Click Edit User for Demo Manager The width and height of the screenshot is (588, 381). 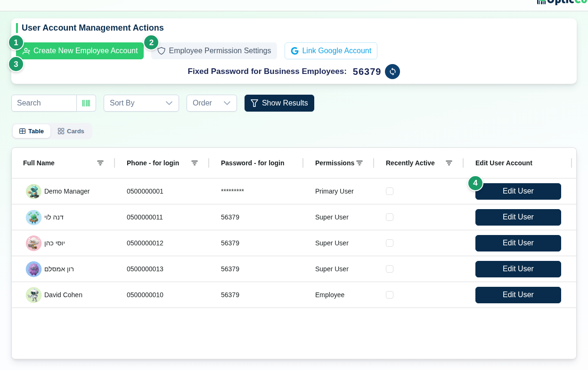pyautogui.click(x=518, y=191)
